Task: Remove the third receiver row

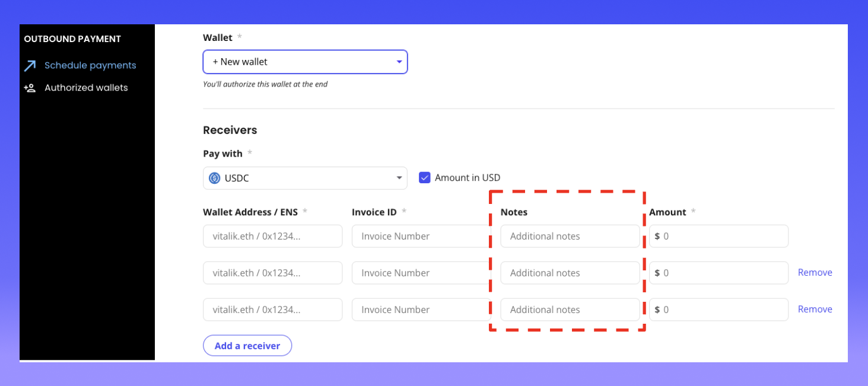Action: 815,310
